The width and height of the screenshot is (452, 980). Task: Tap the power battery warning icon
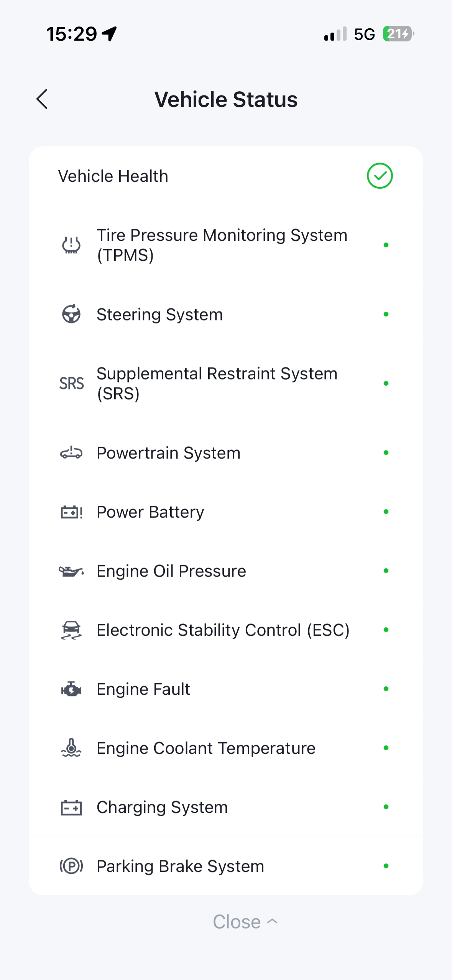click(x=71, y=512)
